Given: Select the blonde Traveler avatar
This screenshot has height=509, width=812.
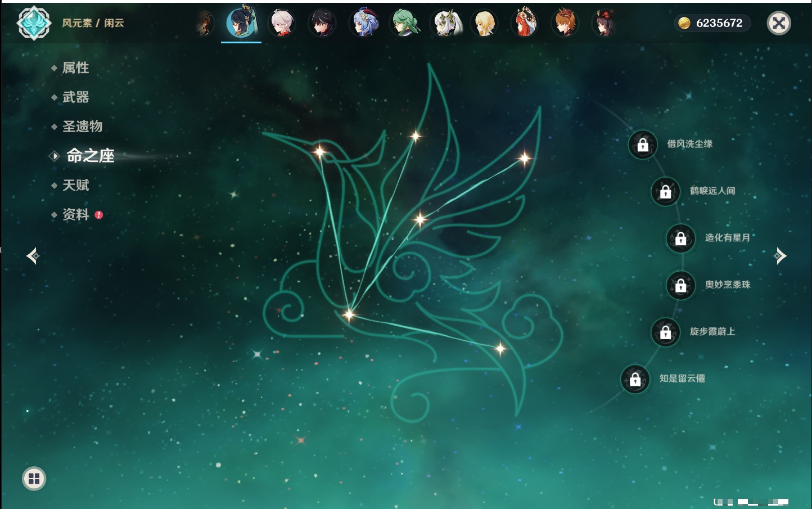Looking at the screenshot, I should click(484, 23).
